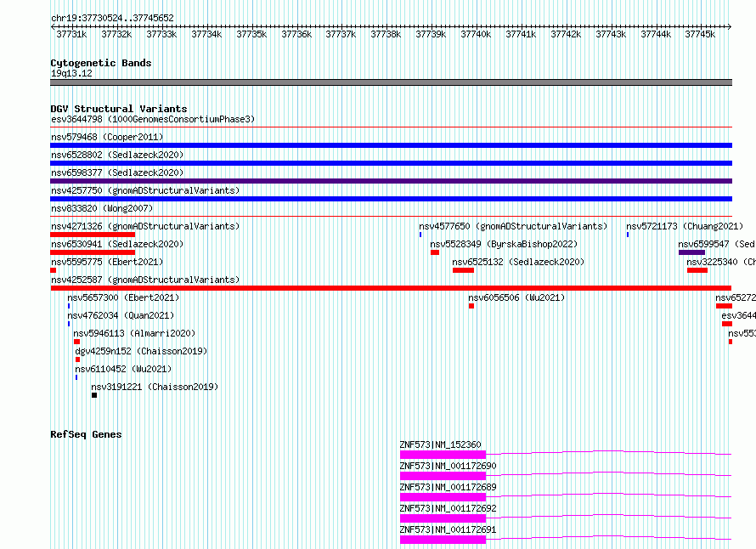Click the red bar under nsv6530941
The height and width of the screenshot is (549, 756).
(x=93, y=252)
